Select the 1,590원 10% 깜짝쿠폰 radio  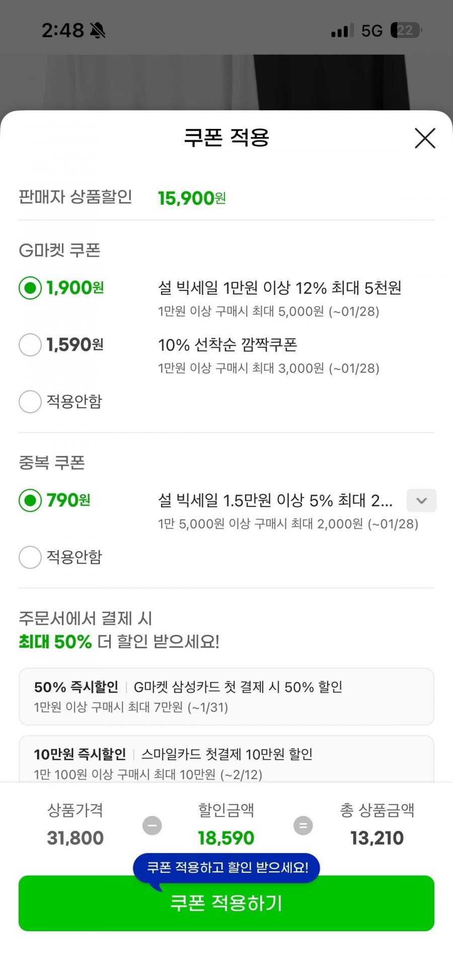30,345
